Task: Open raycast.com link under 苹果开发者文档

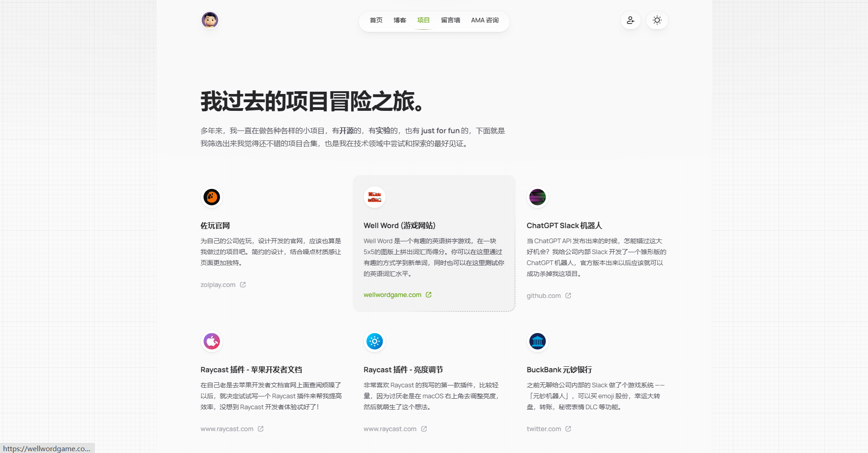Action: (x=227, y=429)
